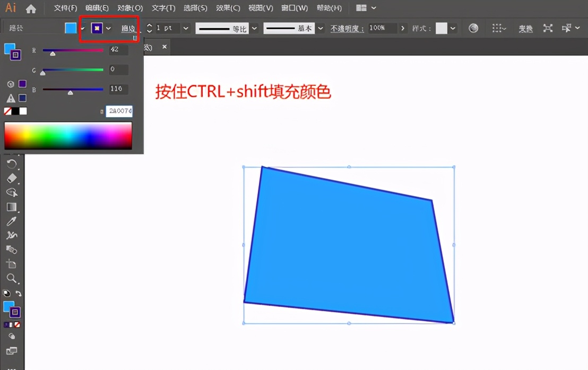
Task: Open the 文字(T) Type menu
Action: [163, 8]
